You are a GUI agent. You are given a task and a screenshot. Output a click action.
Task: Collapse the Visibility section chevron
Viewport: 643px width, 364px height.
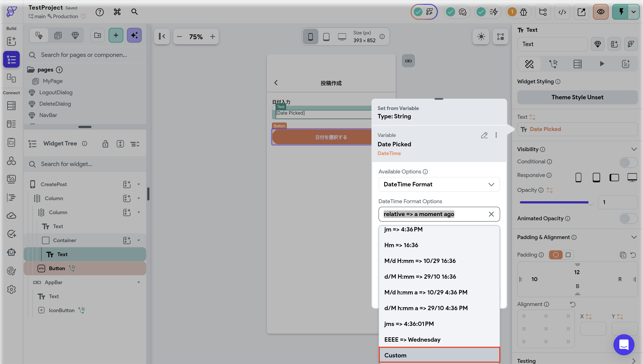click(634, 149)
